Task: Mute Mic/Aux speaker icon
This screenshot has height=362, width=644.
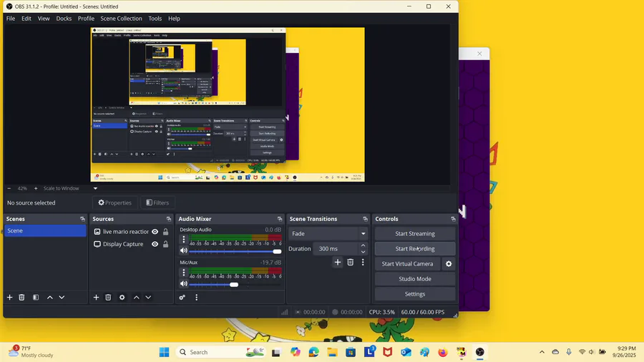Action: point(184,283)
